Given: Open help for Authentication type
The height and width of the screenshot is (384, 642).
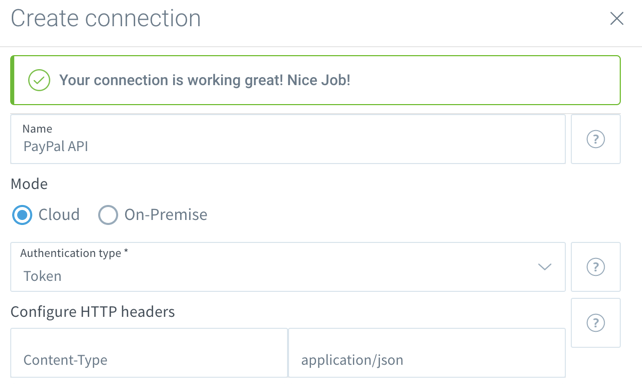Looking at the screenshot, I should pyautogui.click(x=596, y=267).
